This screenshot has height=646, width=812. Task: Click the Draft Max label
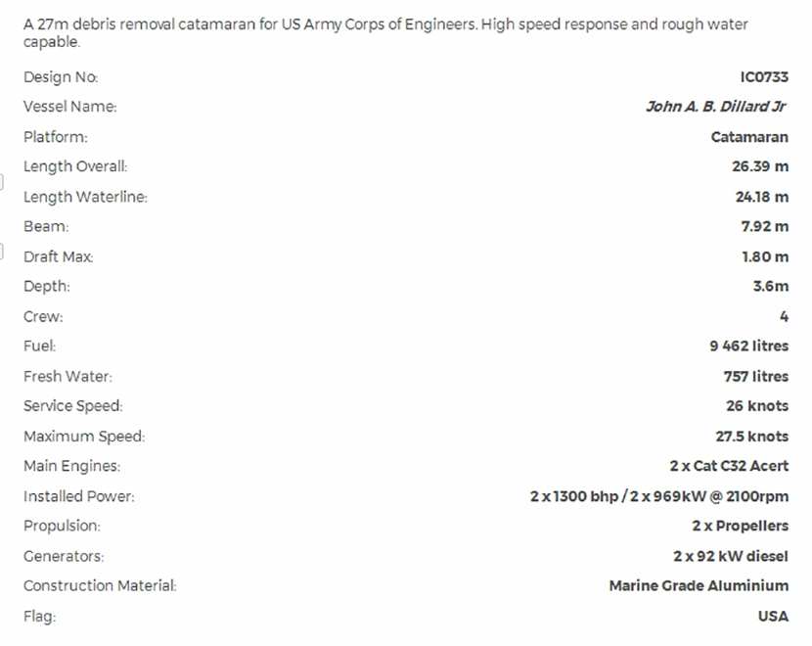[x=58, y=256]
